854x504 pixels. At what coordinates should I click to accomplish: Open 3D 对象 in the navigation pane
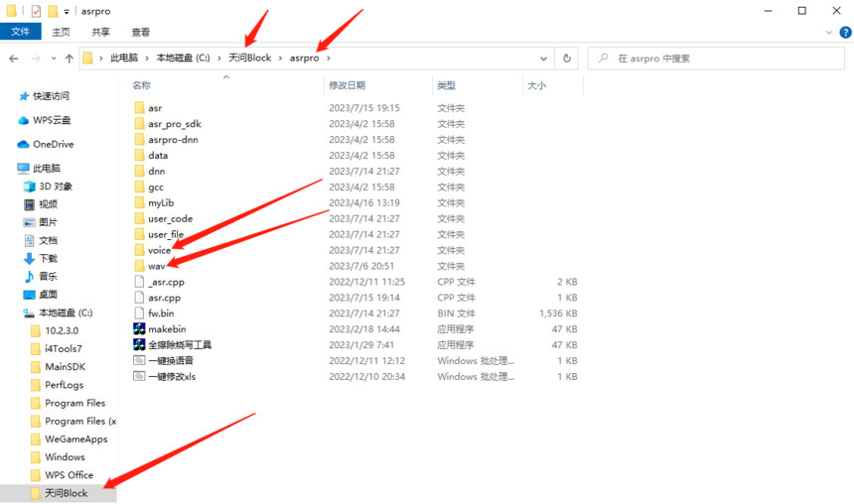coord(56,187)
